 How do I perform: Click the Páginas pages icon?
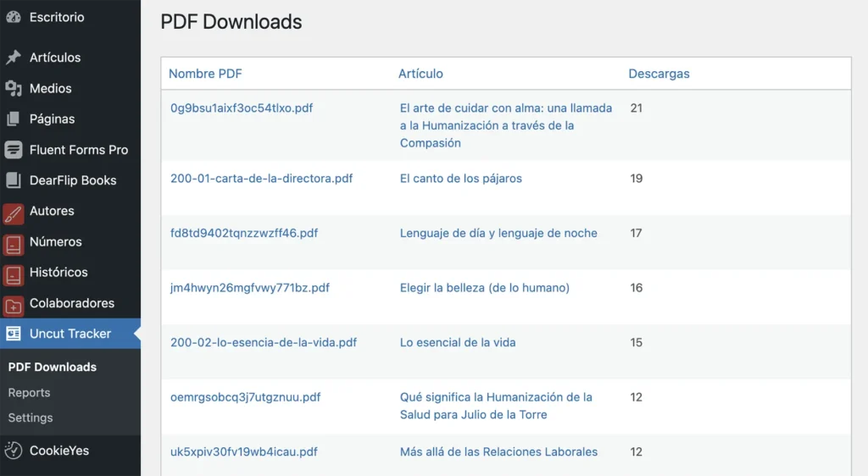[13, 119]
